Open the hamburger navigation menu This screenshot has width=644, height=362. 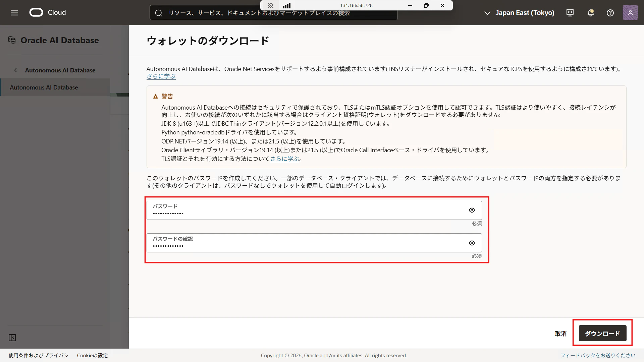tap(14, 13)
